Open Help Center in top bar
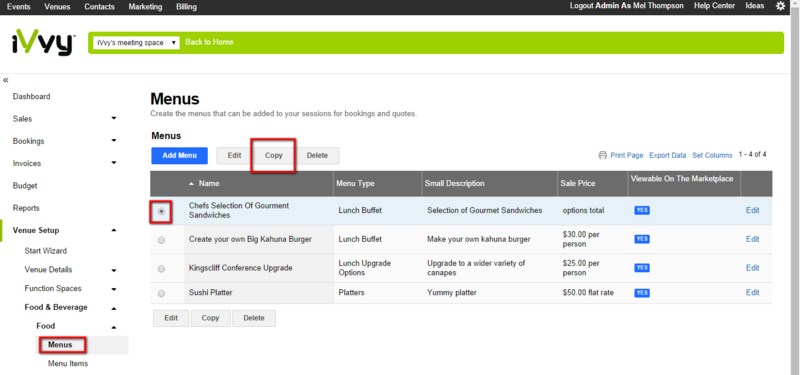 tap(714, 6)
